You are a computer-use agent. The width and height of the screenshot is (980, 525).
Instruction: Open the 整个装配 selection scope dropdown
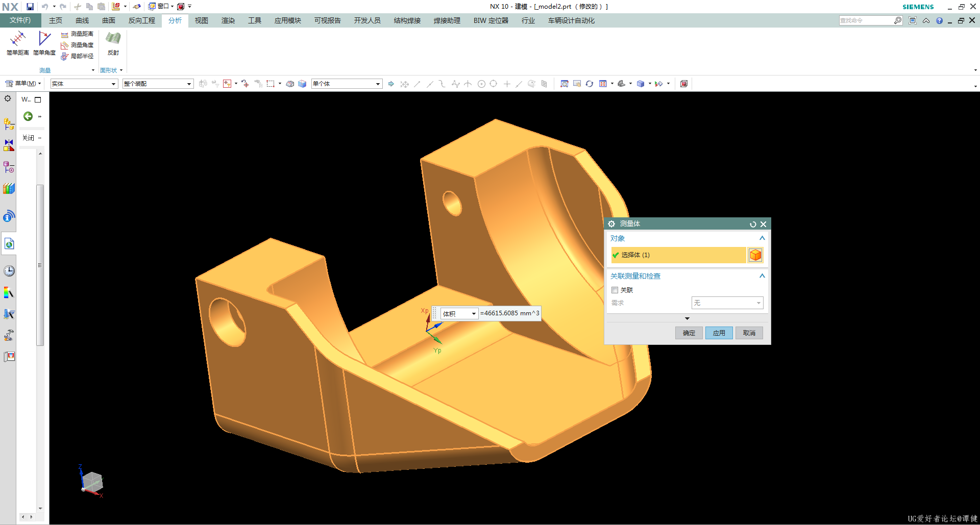158,84
